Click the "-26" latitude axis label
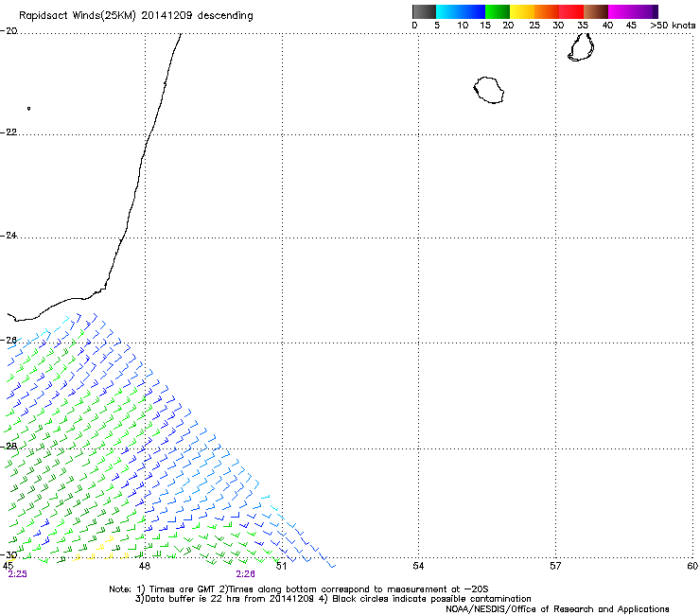Viewport: 700px width, 615px height. click(9, 341)
